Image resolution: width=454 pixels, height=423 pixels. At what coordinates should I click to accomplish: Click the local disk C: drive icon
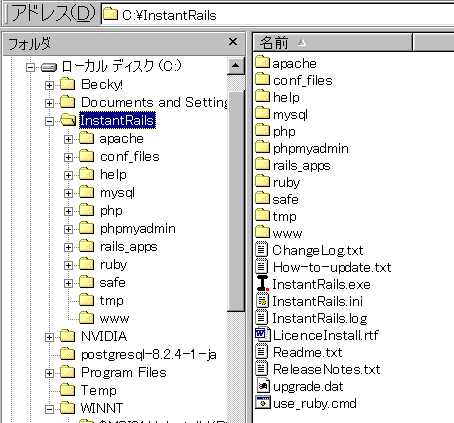click(49, 68)
